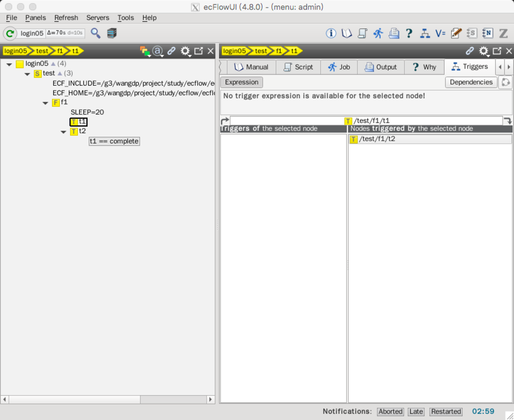Open the Job running-man icon in toolbar

click(x=378, y=33)
